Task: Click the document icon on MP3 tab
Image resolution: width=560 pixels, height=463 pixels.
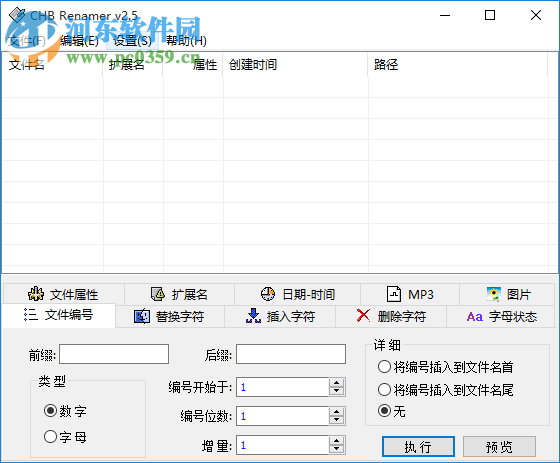Action: pos(394,294)
